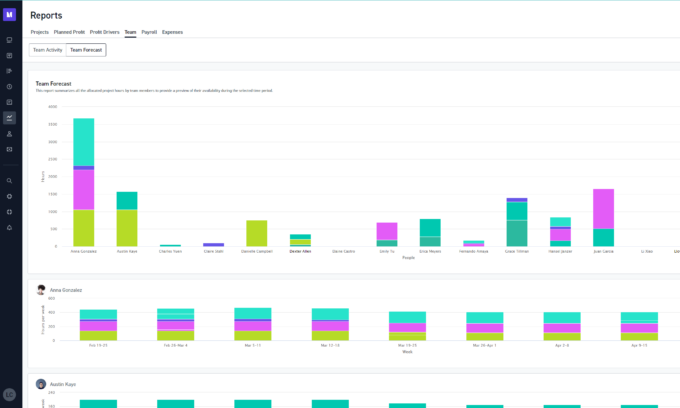Go to the Payroll tab

tap(149, 32)
